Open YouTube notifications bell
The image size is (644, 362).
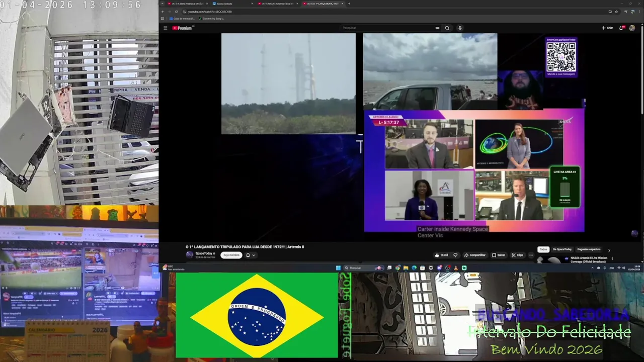621,28
